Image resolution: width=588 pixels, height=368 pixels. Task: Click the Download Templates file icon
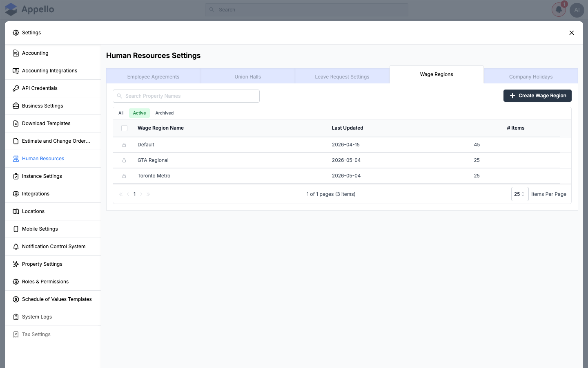tap(16, 123)
